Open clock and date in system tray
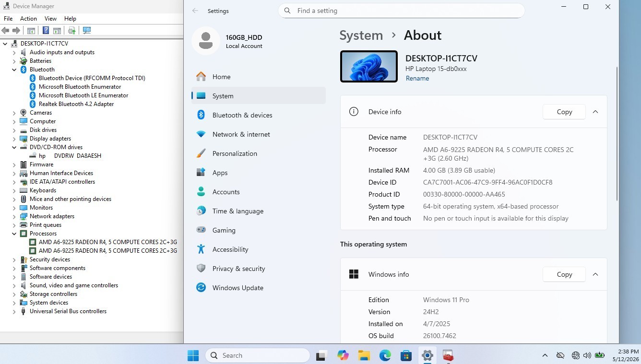 625,355
